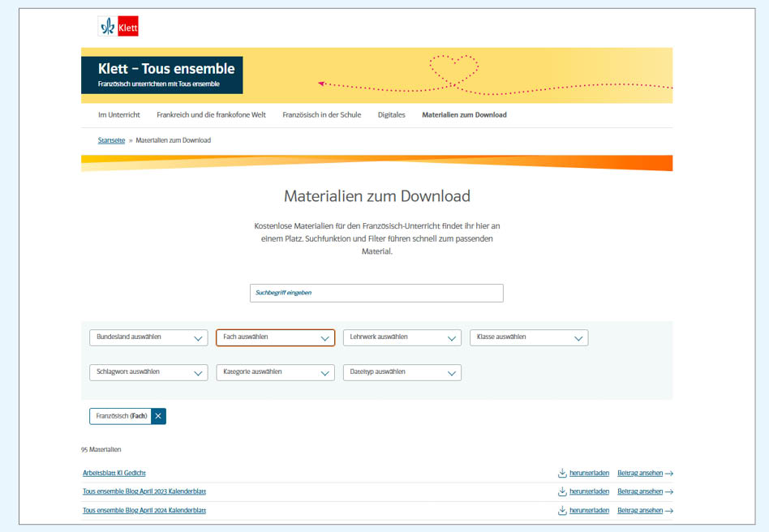Open the Dateityp auswählen dropdown
Image resolution: width=769 pixels, height=532 pixels.
(x=402, y=373)
